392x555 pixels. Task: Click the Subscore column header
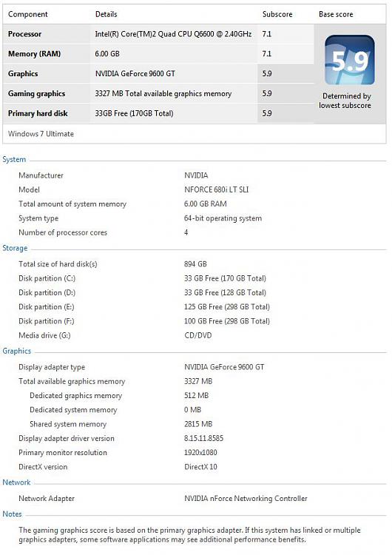pyautogui.click(x=277, y=14)
